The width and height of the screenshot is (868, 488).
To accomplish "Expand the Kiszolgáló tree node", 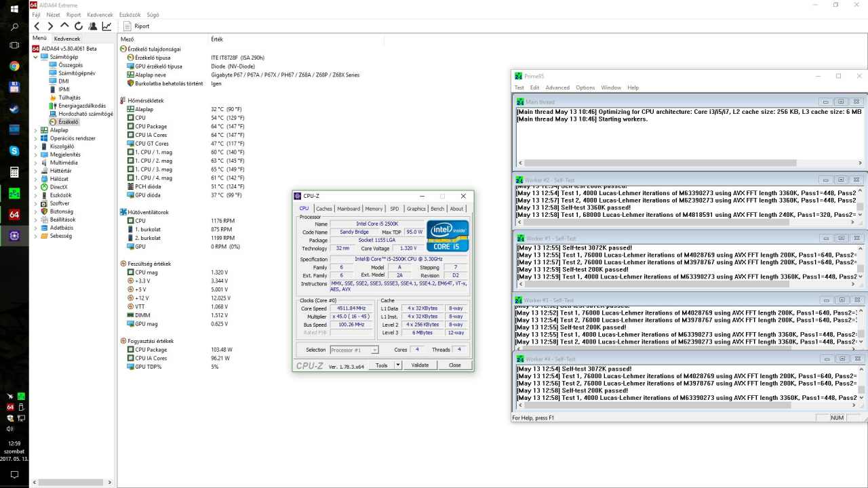I will pos(36,146).
